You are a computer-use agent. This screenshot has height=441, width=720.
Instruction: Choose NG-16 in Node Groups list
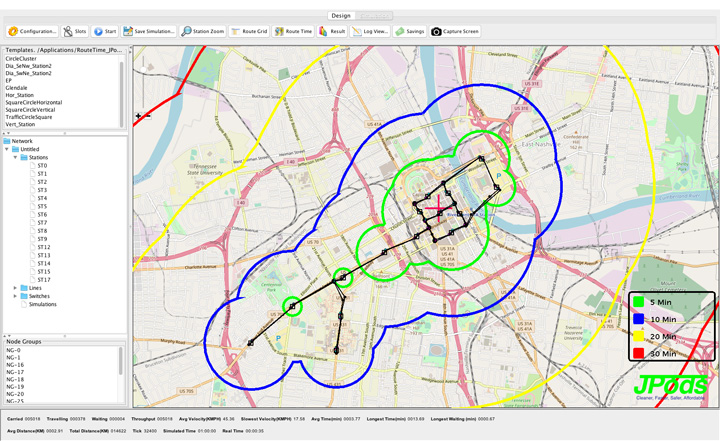tap(15, 364)
